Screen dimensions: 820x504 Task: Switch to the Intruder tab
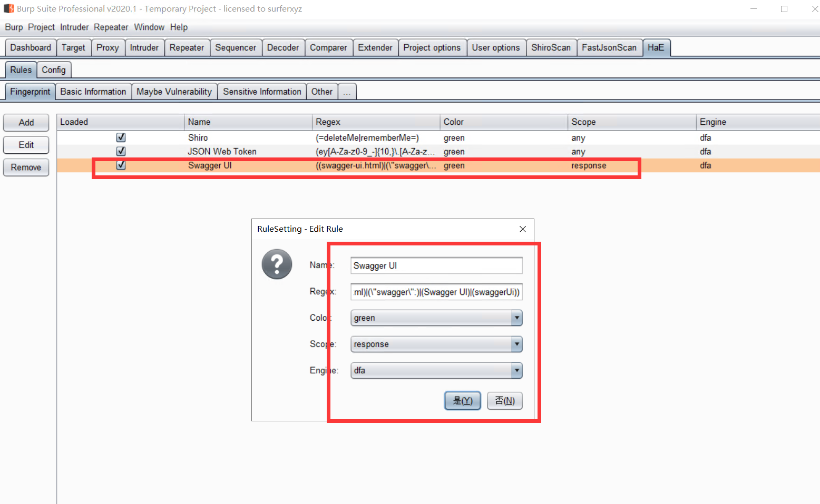144,47
